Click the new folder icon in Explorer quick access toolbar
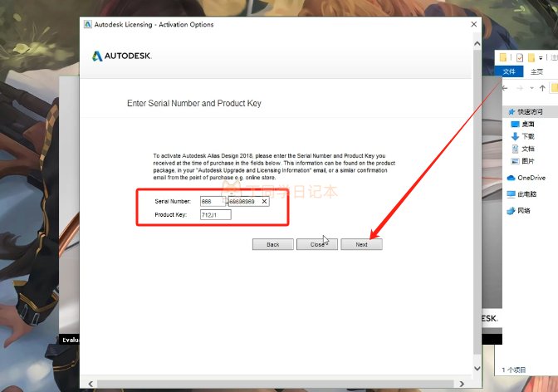558x392 pixels. click(531, 57)
